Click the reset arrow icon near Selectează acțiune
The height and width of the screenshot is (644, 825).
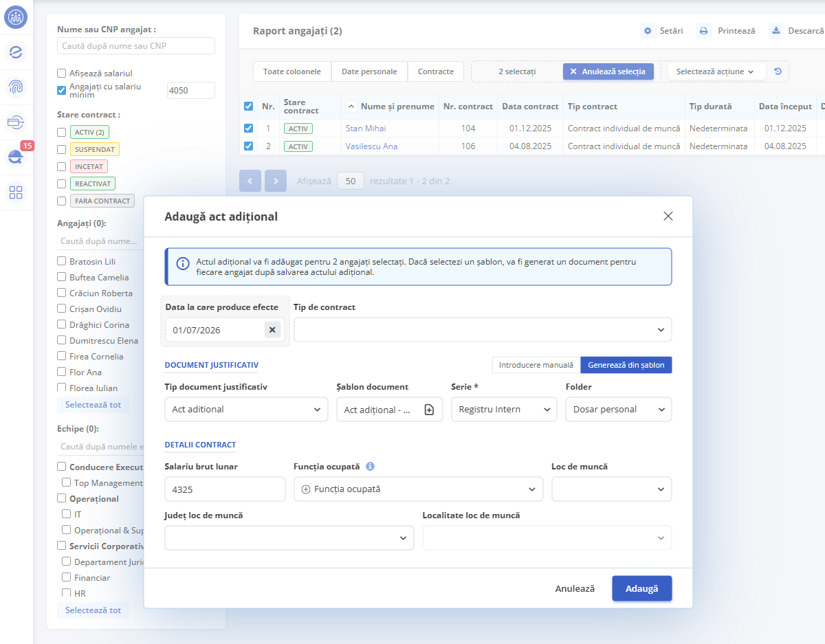click(778, 71)
